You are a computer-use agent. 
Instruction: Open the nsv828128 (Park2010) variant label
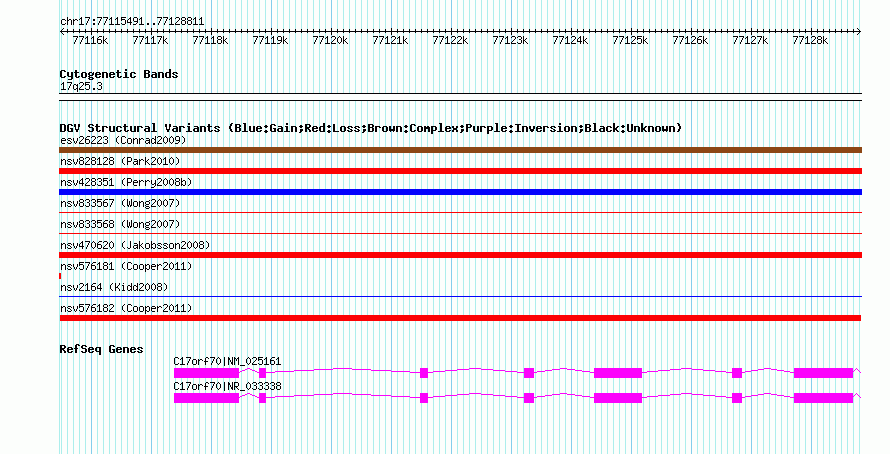point(120,162)
